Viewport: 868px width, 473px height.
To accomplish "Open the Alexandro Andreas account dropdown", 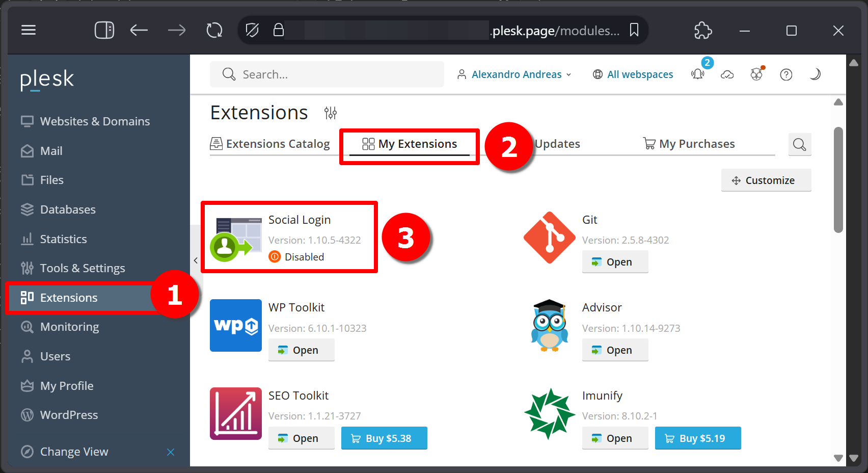I will point(514,74).
